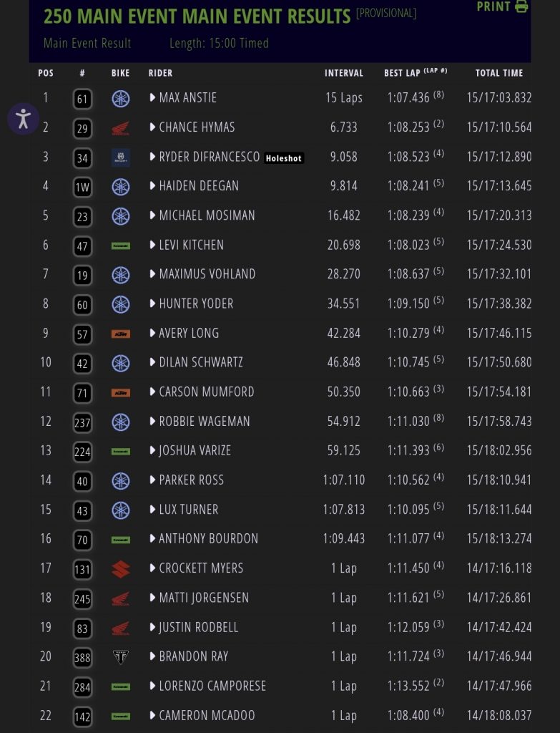Click the Print icon
Screen dimensions: 560x733
pyautogui.click(x=521, y=6)
